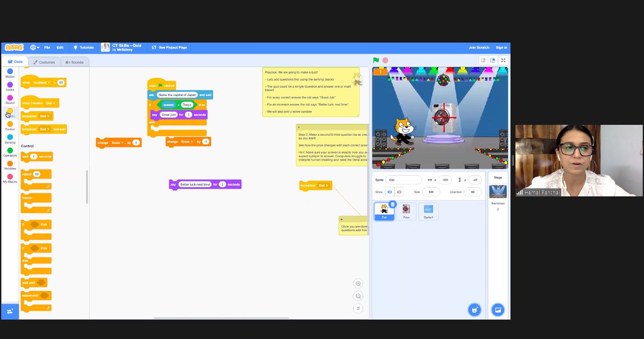
Task: Click the red stop button
Action: 385,60
